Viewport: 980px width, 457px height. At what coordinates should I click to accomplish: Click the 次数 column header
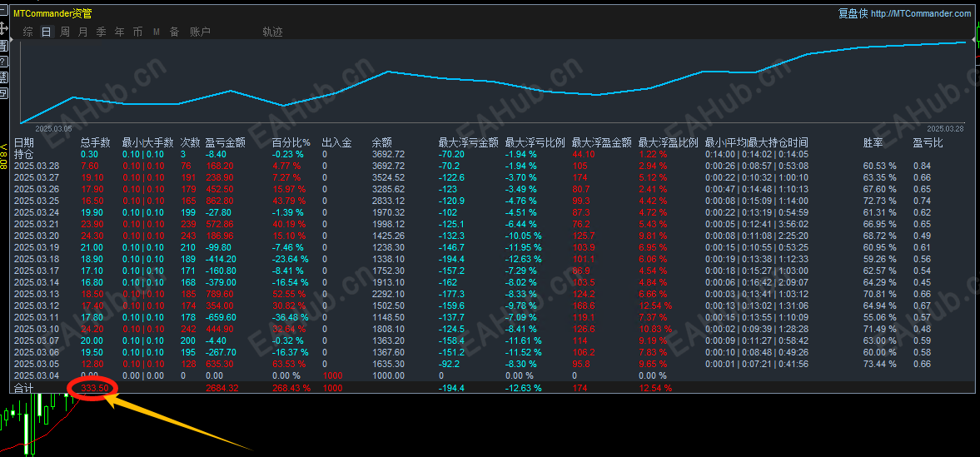tap(190, 143)
